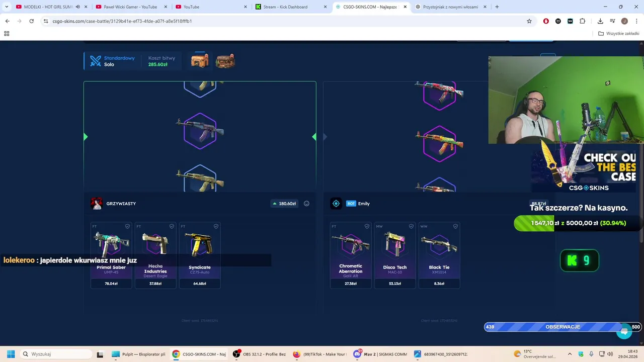
Task: Click GRZYWIASTY player avatar
Action: (x=96, y=204)
